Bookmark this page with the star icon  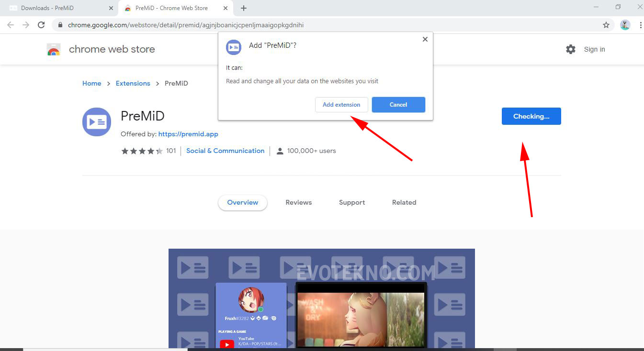[x=606, y=25]
